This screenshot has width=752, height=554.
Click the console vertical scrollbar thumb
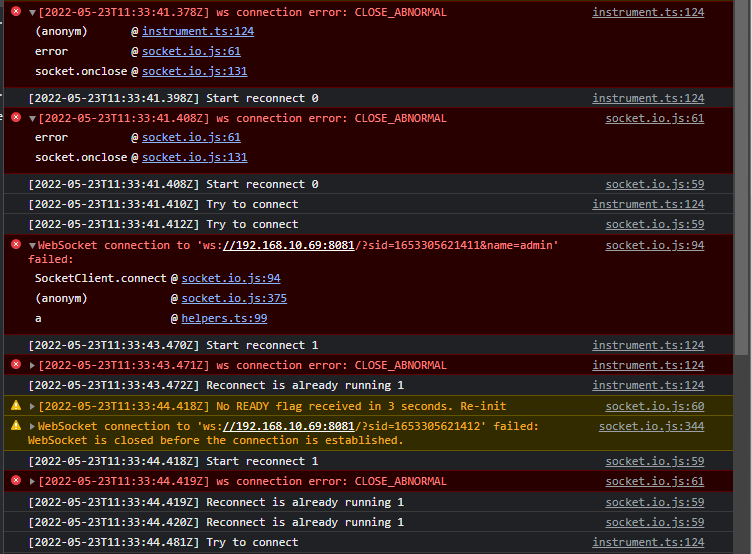[741, 177]
